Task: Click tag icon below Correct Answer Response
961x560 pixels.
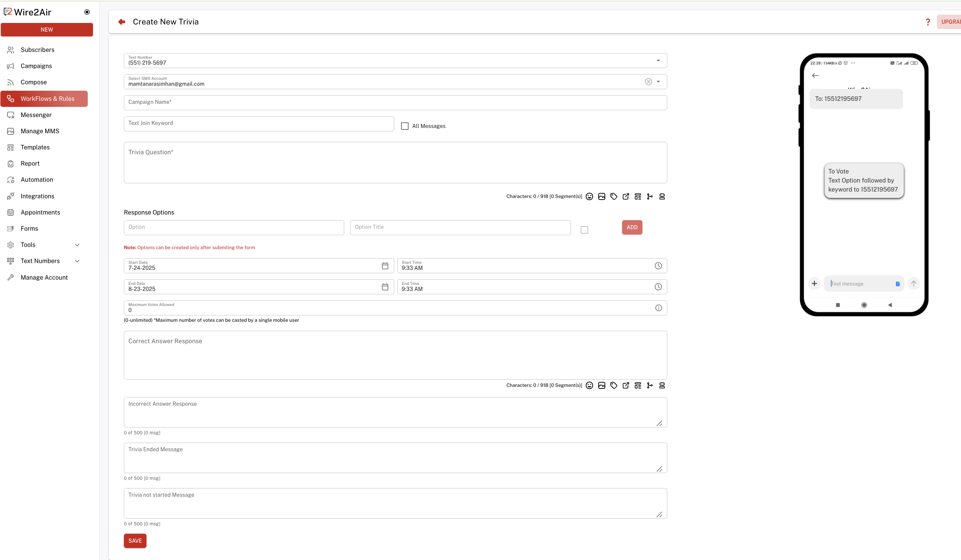Action: (613, 385)
